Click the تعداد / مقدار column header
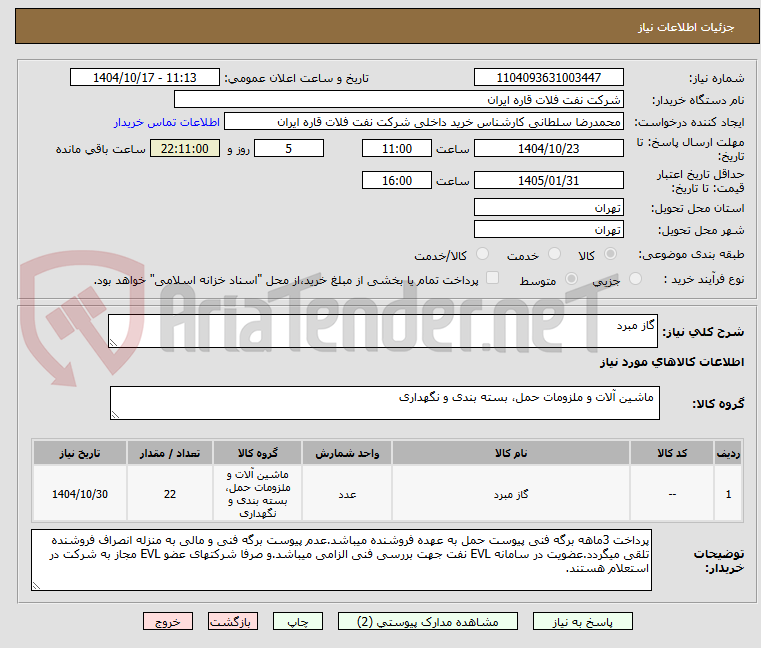This screenshot has width=761, height=648. point(170,453)
